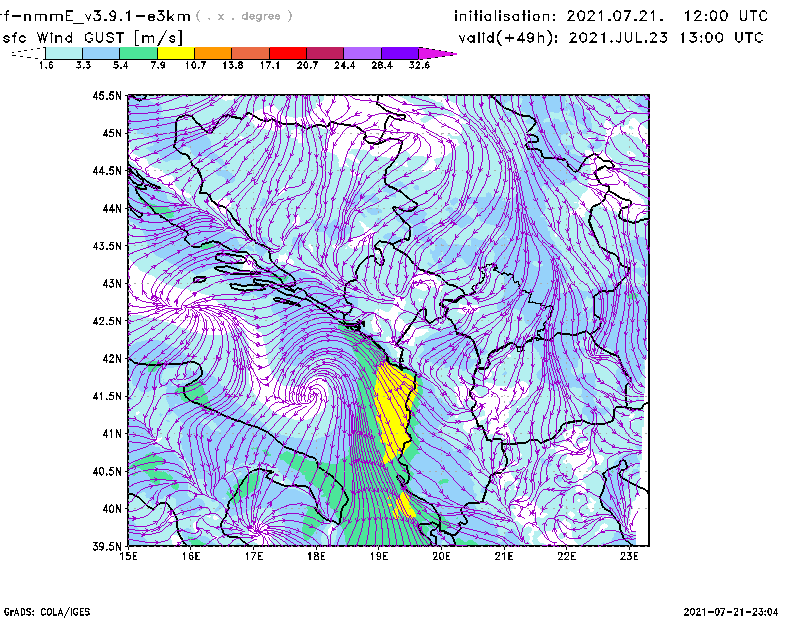
Task: Click the lavender 24.4–28.4 legend swatch
Action: (x=362, y=53)
